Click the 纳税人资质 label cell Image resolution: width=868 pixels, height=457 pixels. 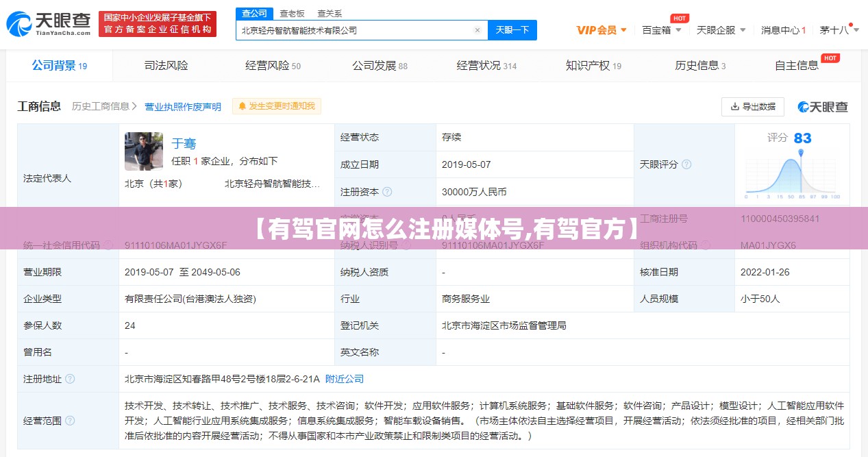pyautogui.click(x=385, y=272)
